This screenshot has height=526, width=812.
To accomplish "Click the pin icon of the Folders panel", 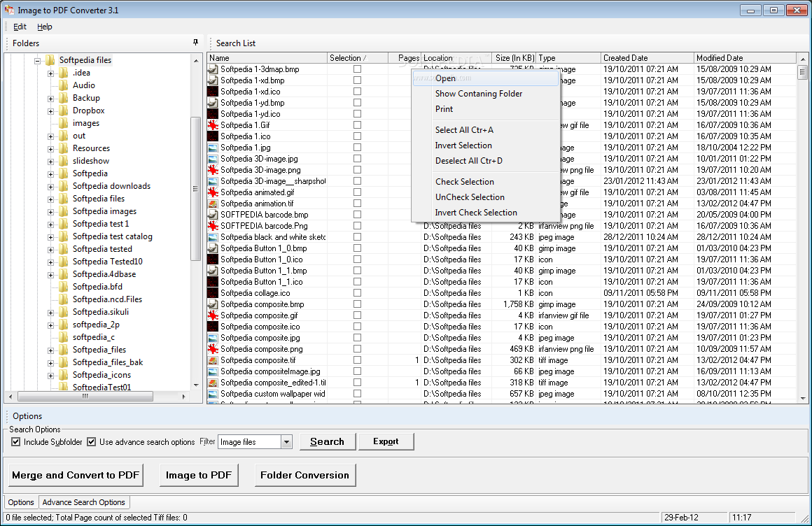I will (x=195, y=43).
